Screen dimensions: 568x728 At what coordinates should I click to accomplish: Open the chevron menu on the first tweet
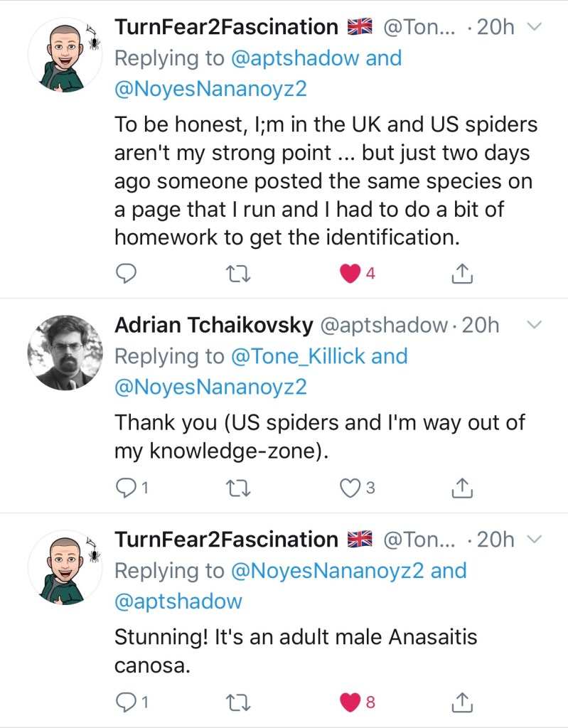point(533,27)
